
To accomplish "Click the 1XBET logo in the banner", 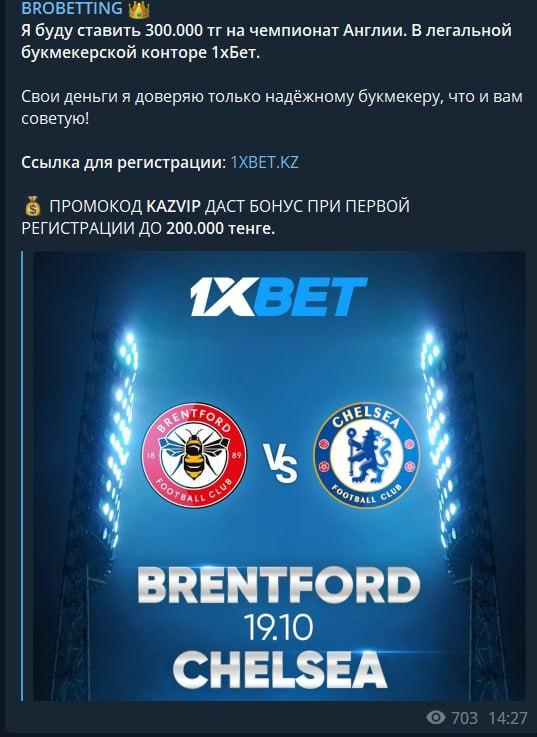I will [278, 297].
